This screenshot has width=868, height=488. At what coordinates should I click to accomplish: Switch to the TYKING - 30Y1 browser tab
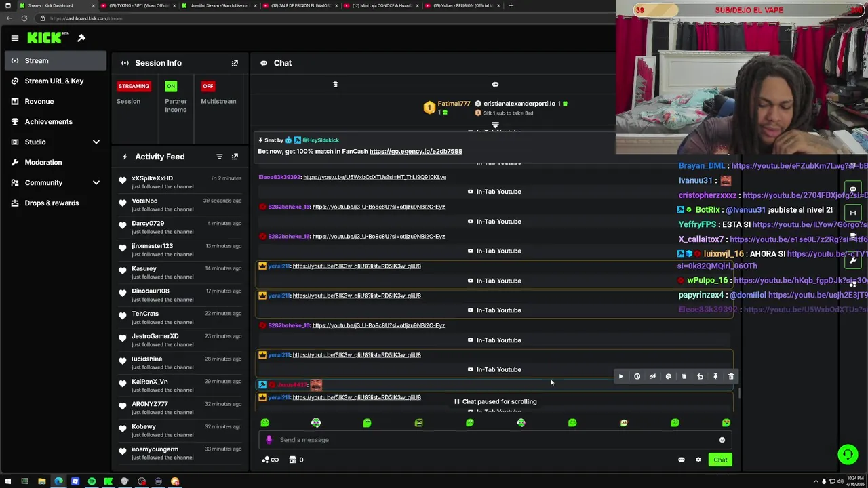tap(138, 5)
